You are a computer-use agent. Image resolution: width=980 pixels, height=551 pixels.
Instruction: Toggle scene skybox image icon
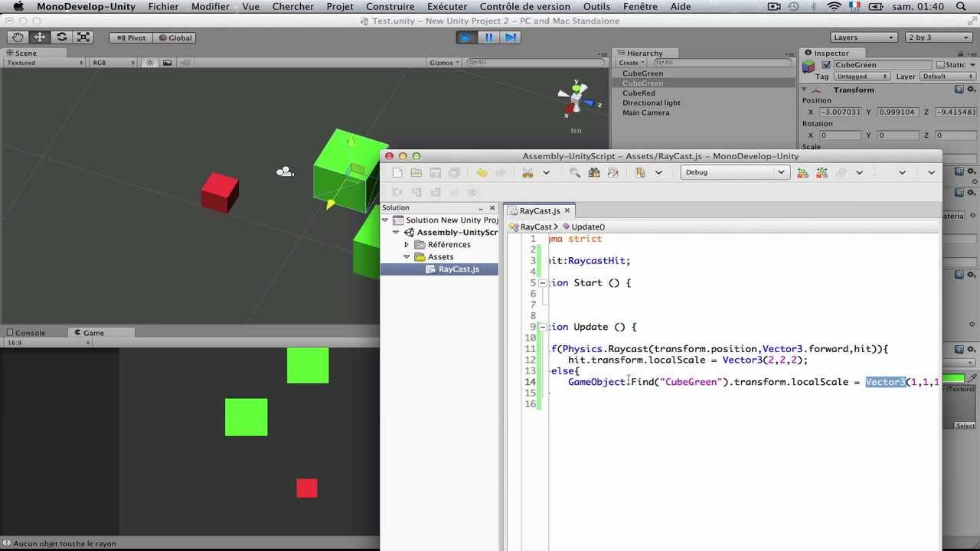167,63
